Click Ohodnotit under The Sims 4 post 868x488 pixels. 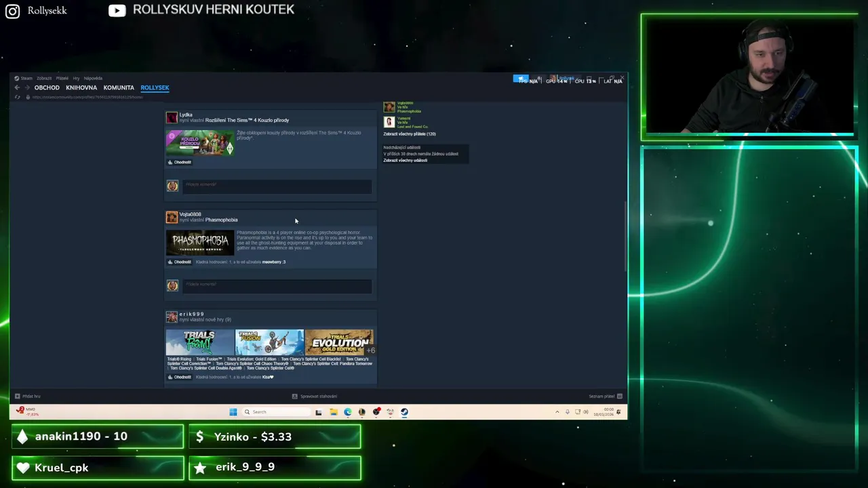point(180,162)
